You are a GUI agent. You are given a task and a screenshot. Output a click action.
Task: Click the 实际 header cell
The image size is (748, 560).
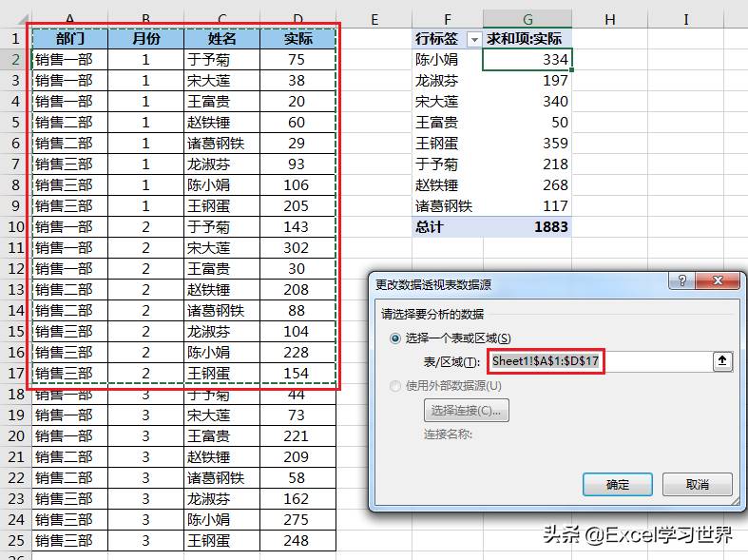[297, 39]
